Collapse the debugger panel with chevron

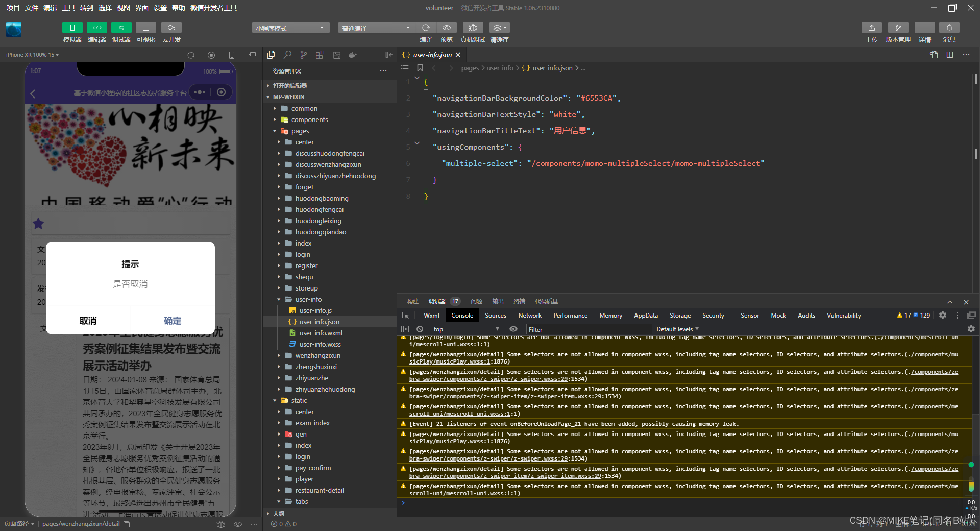point(950,302)
